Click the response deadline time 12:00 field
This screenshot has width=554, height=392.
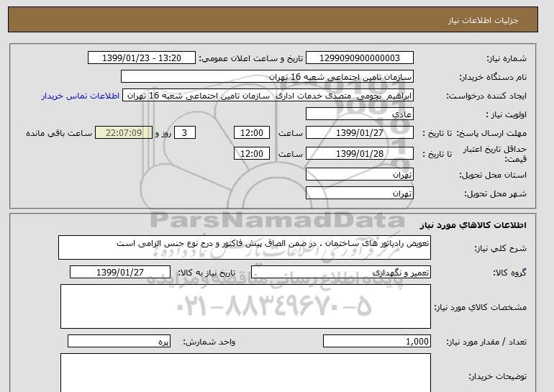point(252,133)
